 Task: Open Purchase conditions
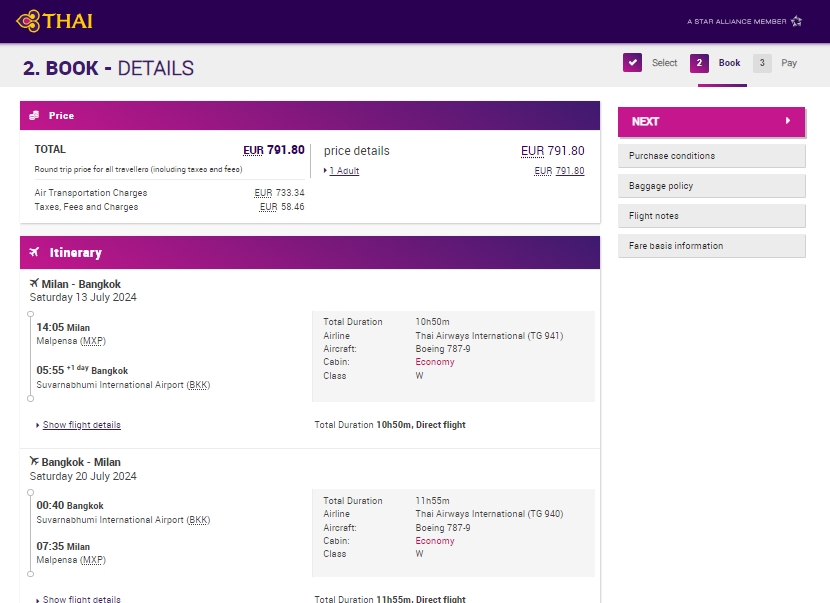(x=711, y=156)
